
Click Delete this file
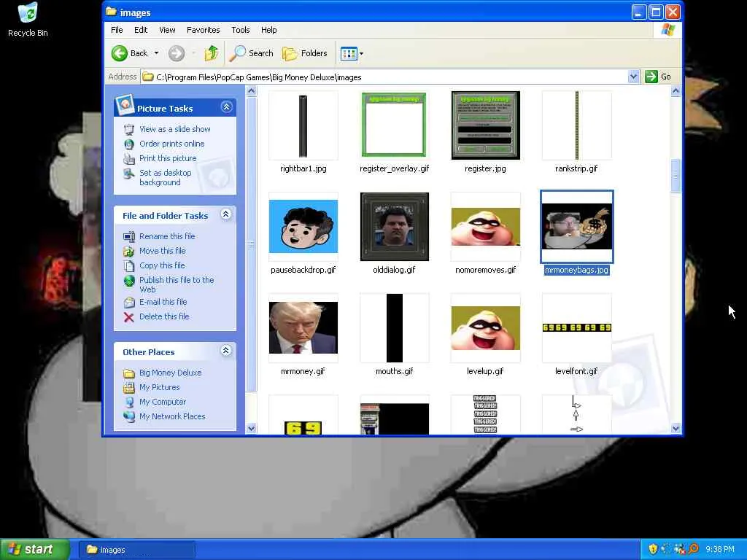(x=164, y=316)
